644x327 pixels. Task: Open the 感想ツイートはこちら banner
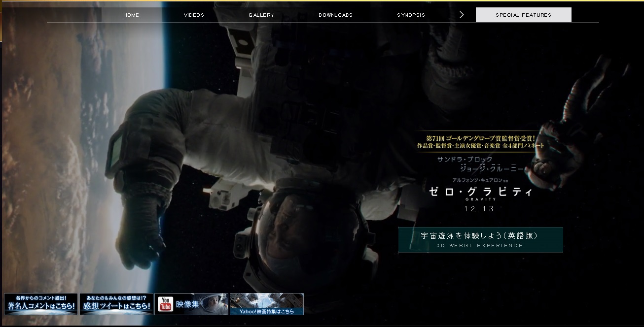tap(116, 304)
